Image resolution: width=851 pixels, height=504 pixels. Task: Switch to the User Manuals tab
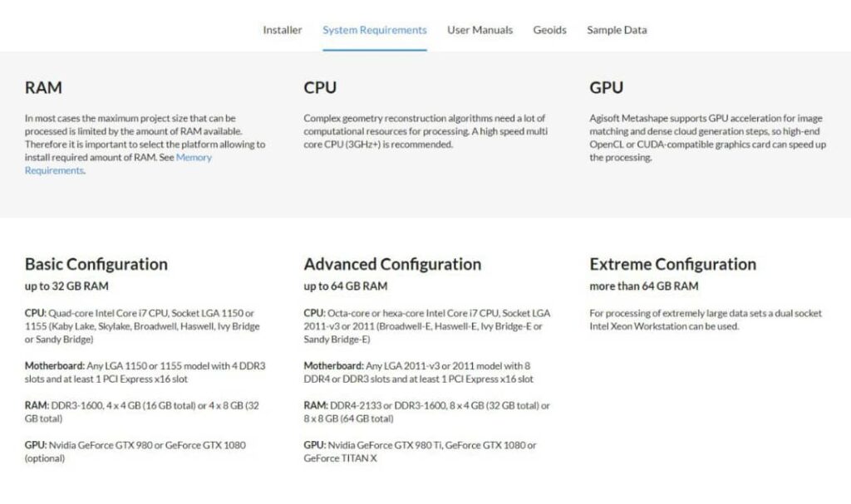[x=480, y=30]
